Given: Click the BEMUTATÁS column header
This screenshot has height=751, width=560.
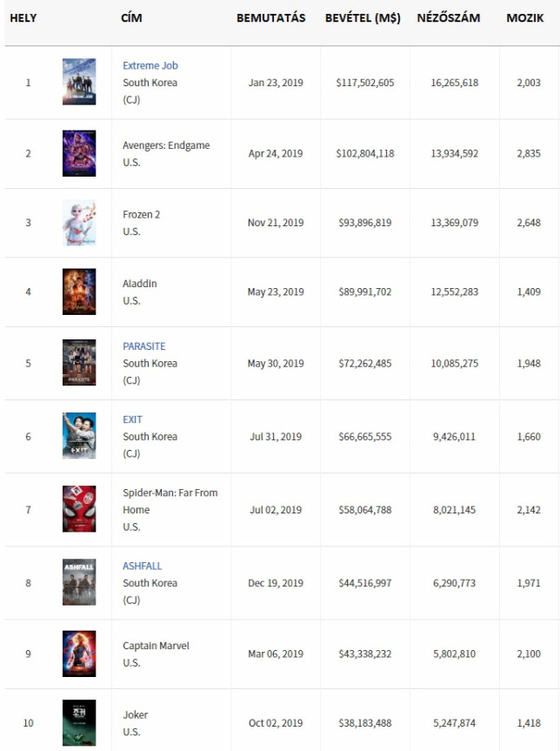Looking at the screenshot, I should click(x=271, y=18).
